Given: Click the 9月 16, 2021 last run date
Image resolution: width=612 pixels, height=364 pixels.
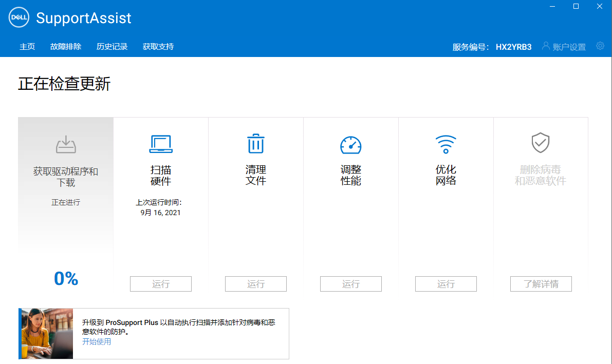Looking at the screenshot, I should tap(160, 213).
